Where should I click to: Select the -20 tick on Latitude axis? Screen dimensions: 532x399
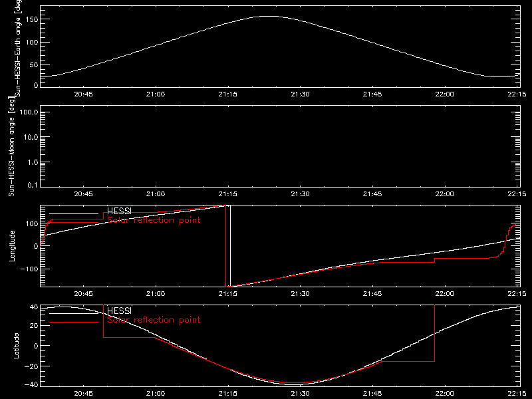[x=31, y=366]
